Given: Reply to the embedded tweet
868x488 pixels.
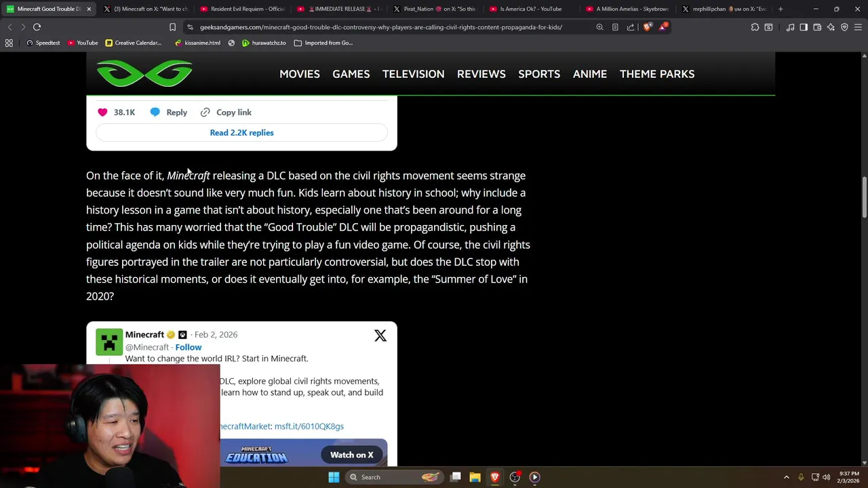Looking at the screenshot, I should (169, 113).
